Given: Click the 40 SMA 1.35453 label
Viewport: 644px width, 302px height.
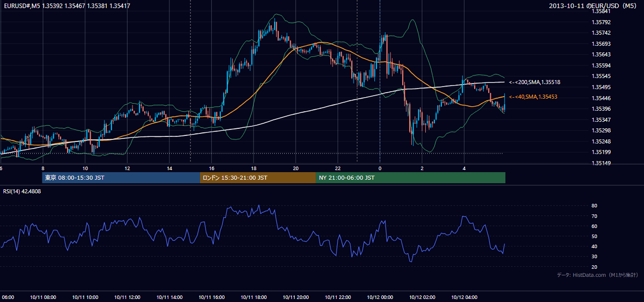Looking at the screenshot, I should tap(533, 97).
